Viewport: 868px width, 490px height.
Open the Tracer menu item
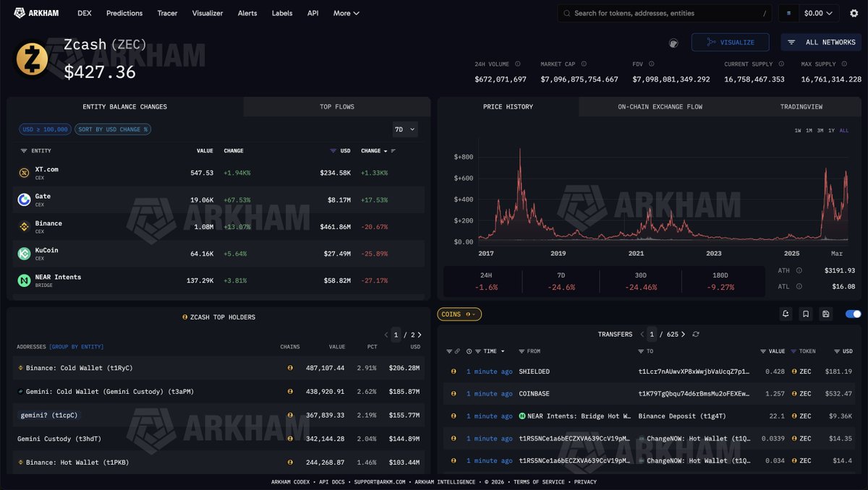click(167, 13)
